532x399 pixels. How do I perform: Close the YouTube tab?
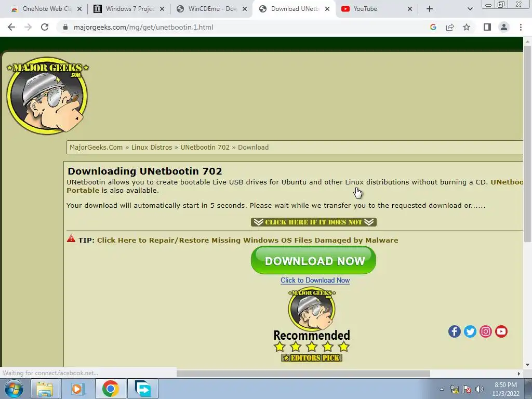410,9
